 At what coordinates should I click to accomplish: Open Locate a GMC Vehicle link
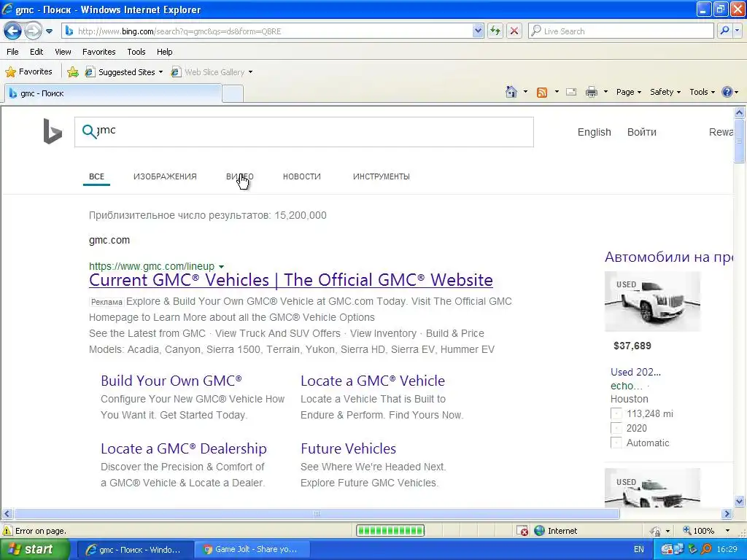pos(373,381)
